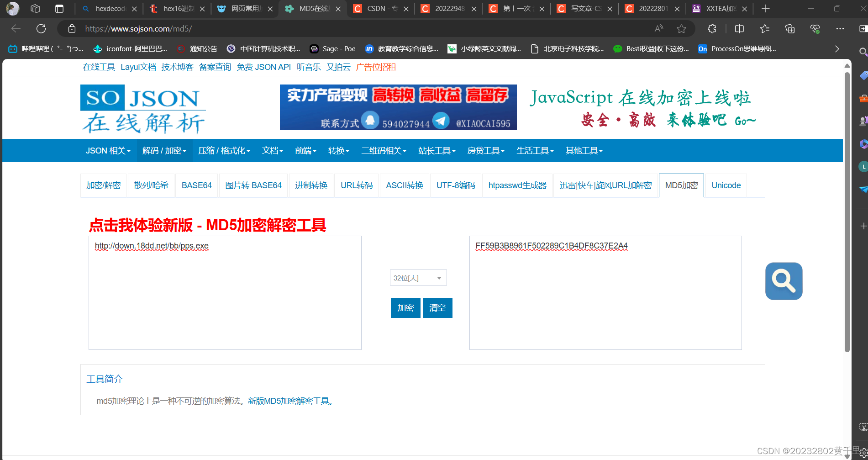
Task: Click the 广告位招租 link
Action: [x=376, y=67]
